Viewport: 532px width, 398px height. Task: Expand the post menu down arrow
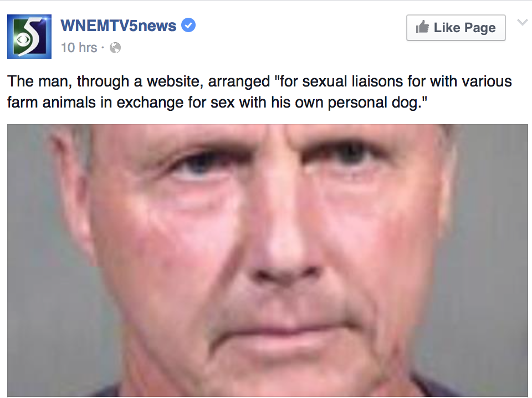pyautogui.click(x=523, y=23)
